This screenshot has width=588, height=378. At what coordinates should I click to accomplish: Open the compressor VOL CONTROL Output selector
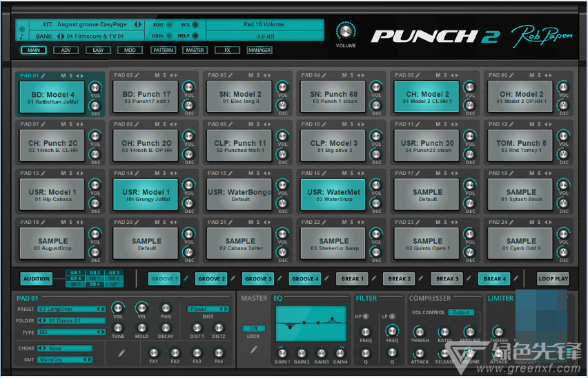(461, 312)
